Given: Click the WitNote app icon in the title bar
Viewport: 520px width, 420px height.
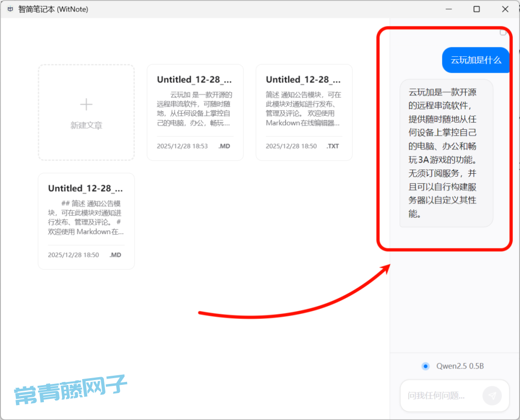Looking at the screenshot, I should [x=10, y=9].
